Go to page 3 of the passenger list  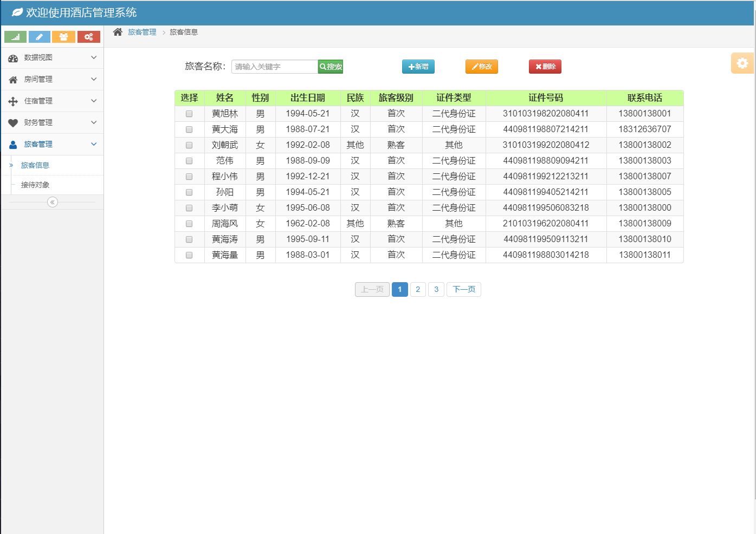coord(436,289)
